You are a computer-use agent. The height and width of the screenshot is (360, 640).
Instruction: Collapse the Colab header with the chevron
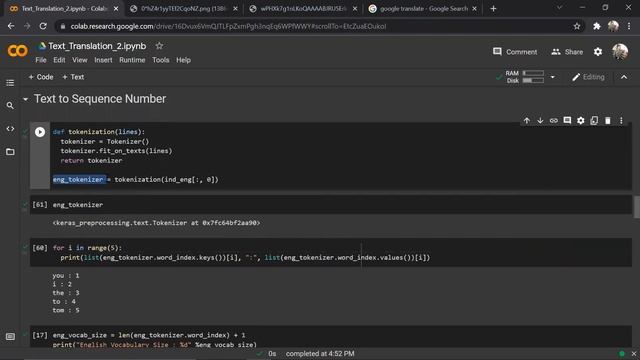click(x=624, y=77)
